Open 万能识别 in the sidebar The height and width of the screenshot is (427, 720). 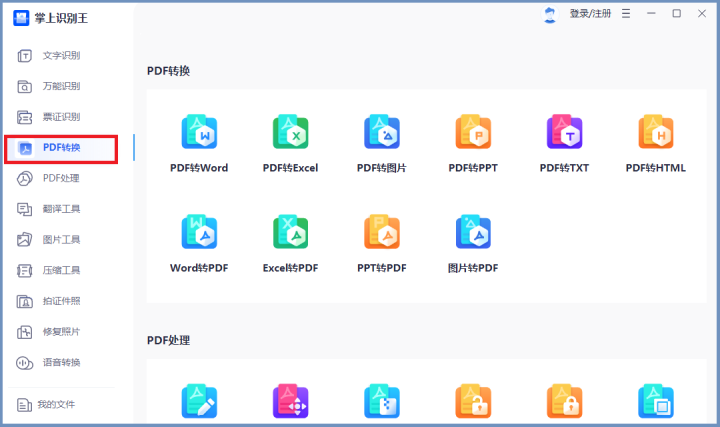coord(61,86)
